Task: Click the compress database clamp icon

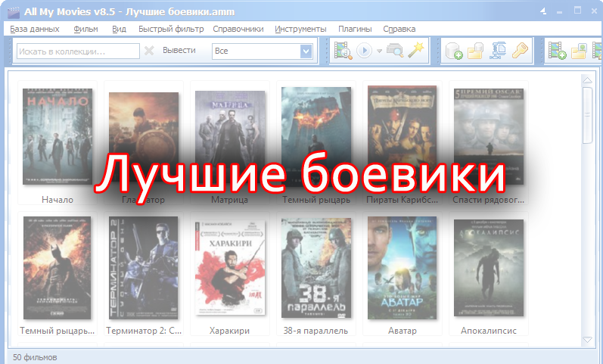Action: 498,51
